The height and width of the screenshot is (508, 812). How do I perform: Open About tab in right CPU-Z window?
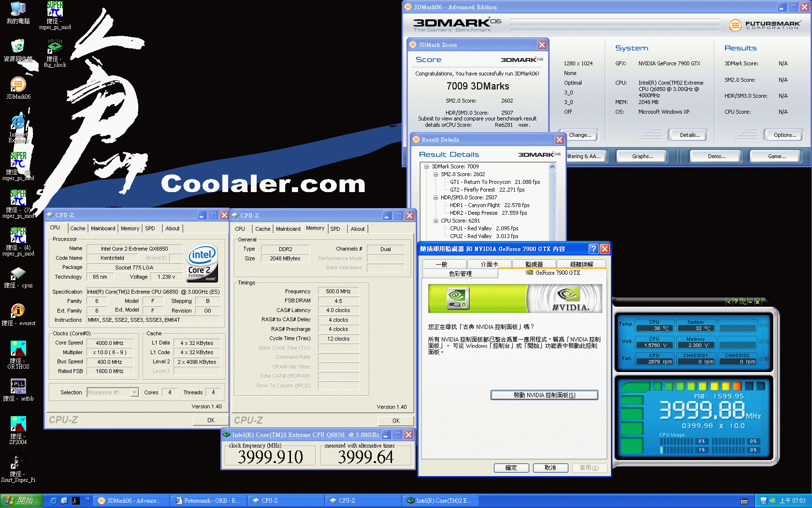coord(358,229)
